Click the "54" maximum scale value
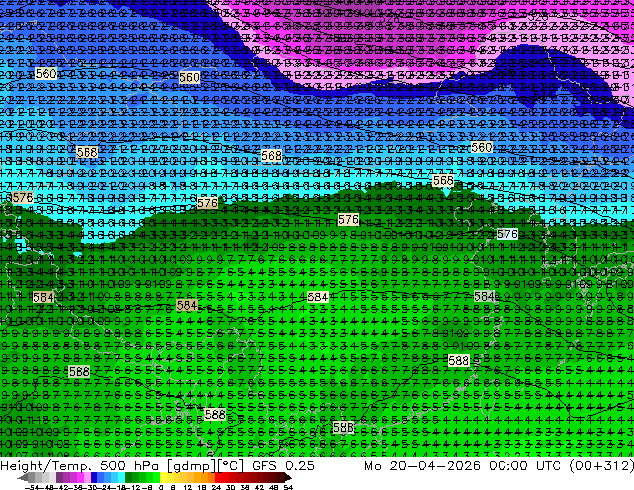The width and height of the screenshot is (634, 490). [288, 488]
